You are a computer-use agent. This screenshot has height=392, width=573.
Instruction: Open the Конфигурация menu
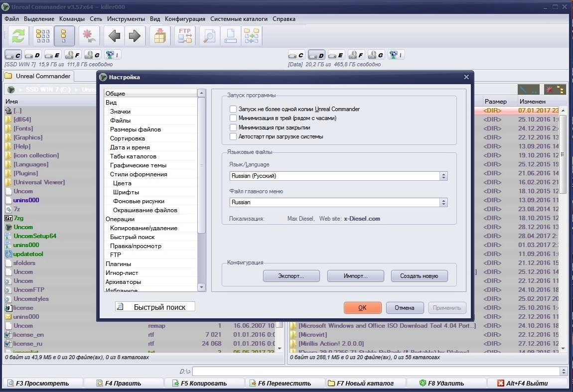(185, 18)
